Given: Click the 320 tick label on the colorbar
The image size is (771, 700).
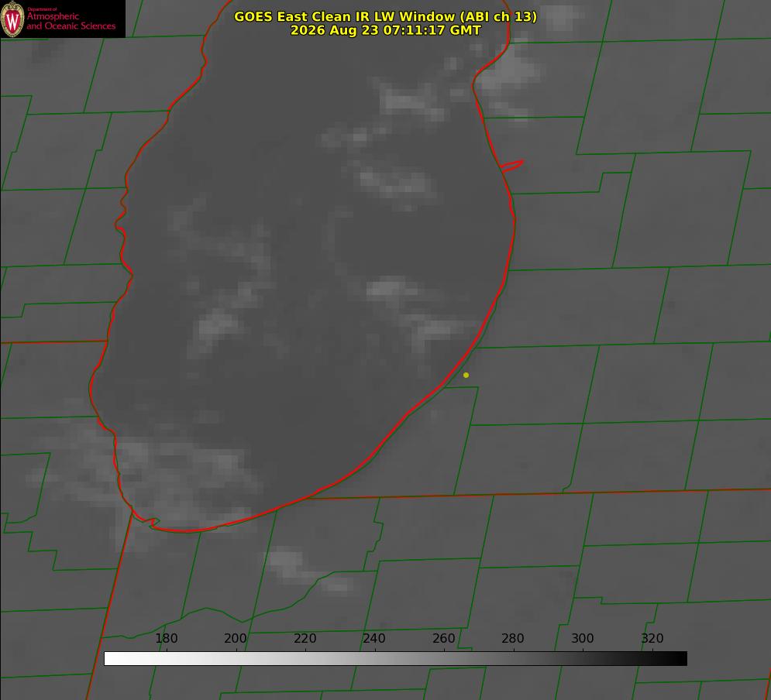Looking at the screenshot, I should (652, 638).
